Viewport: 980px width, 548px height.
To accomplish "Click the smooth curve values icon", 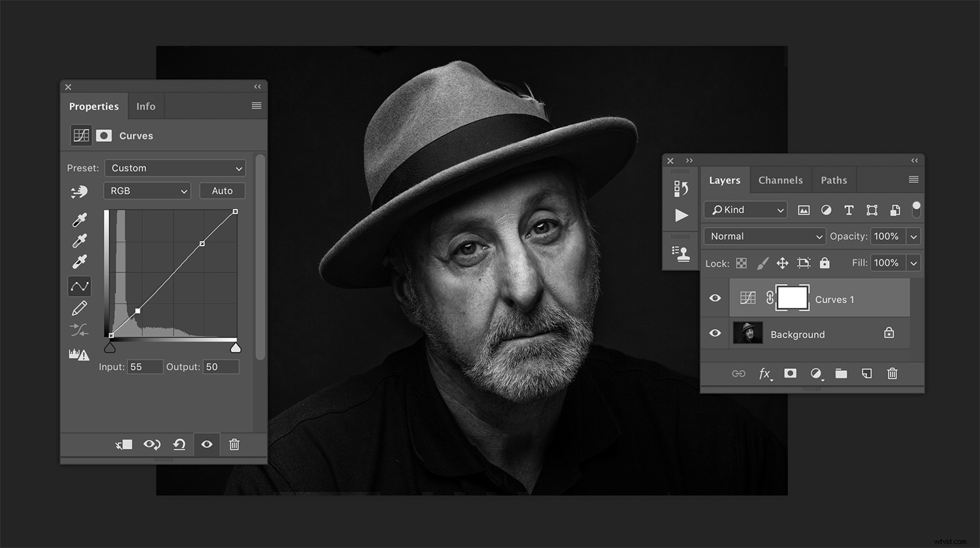I will pos(80,330).
